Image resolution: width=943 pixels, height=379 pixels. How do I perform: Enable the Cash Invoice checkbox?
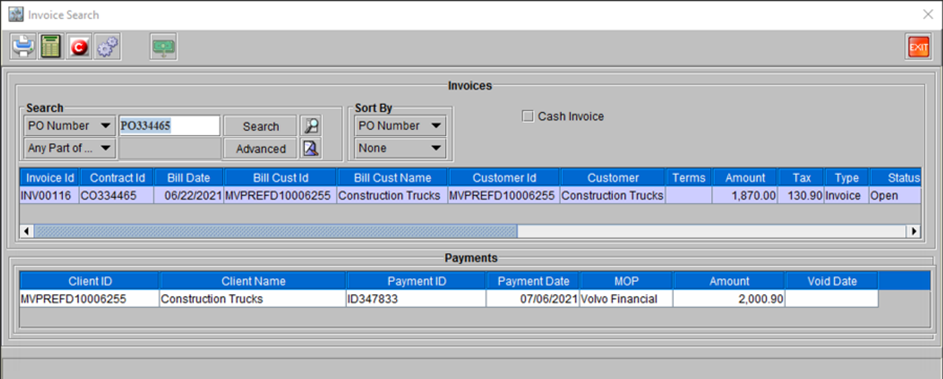pyautogui.click(x=528, y=117)
